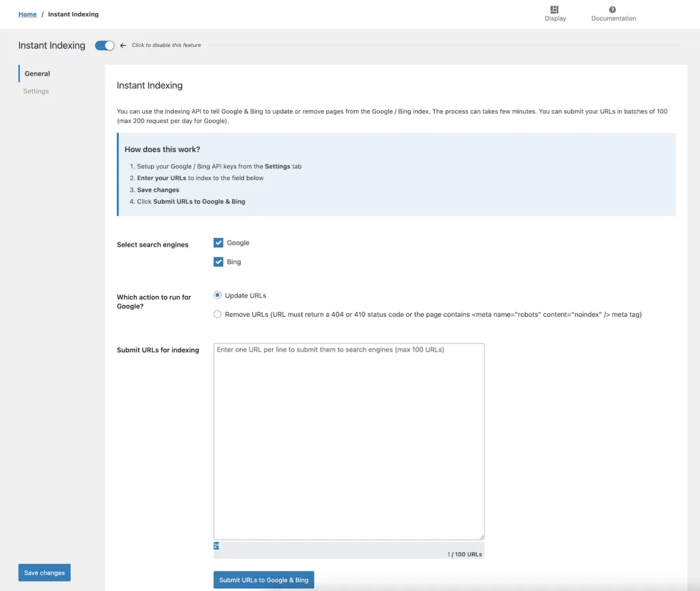Image resolution: width=700 pixels, height=591 pixels.
Task: Uncheck the Bing search engine checkbox
Action: (x=219, y=262)
